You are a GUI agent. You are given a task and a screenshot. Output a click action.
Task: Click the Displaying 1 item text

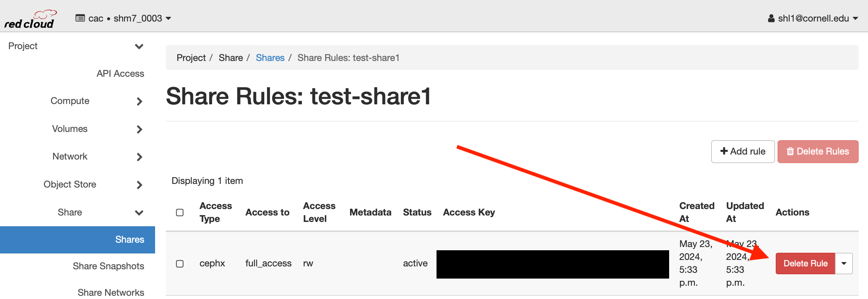(207, 181)
